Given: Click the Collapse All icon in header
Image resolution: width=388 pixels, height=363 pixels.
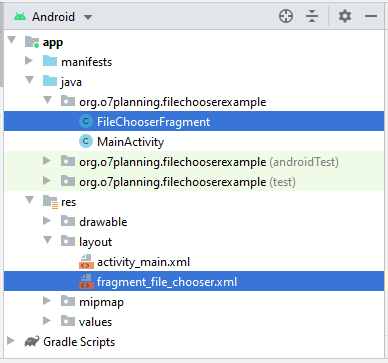Looking at the screenshot, I should click(312, 16).
